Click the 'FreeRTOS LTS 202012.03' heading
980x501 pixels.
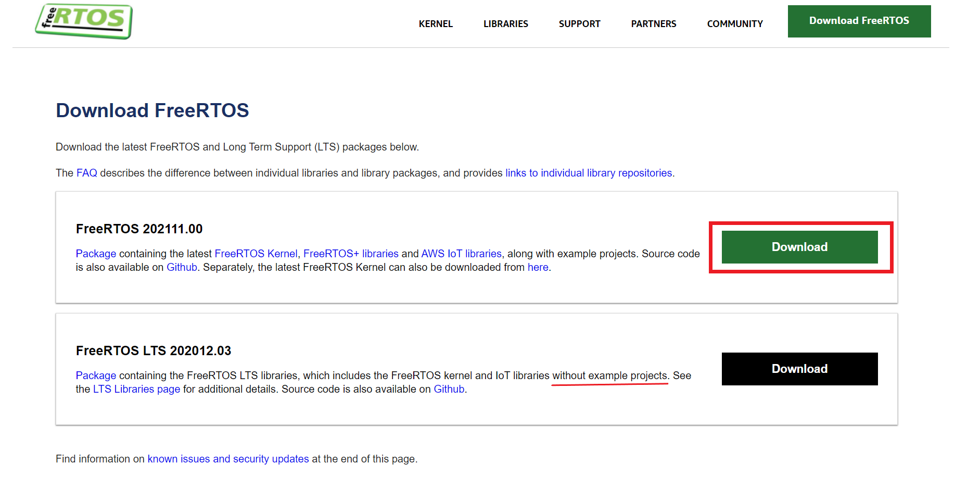[154, 350]
